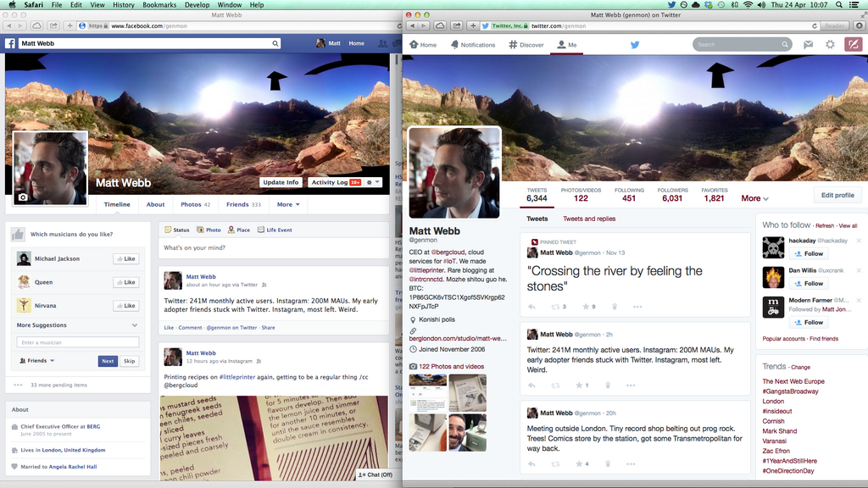The image size is (868, 488).
Task: Delete pinned tweet trash icon
Action: 615,307
